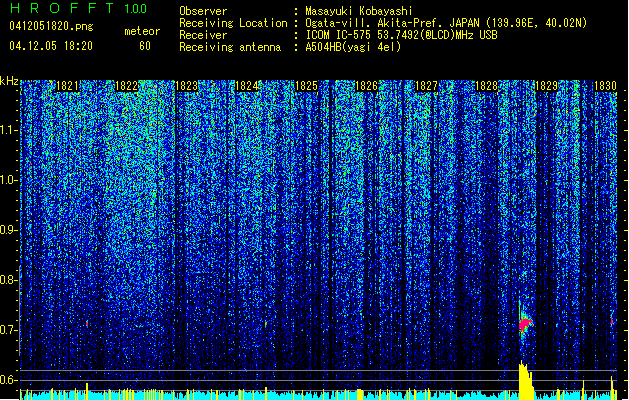Select the meteor count value 60
The width and height of the screenshot is (629, 400).
click(145, 46)
